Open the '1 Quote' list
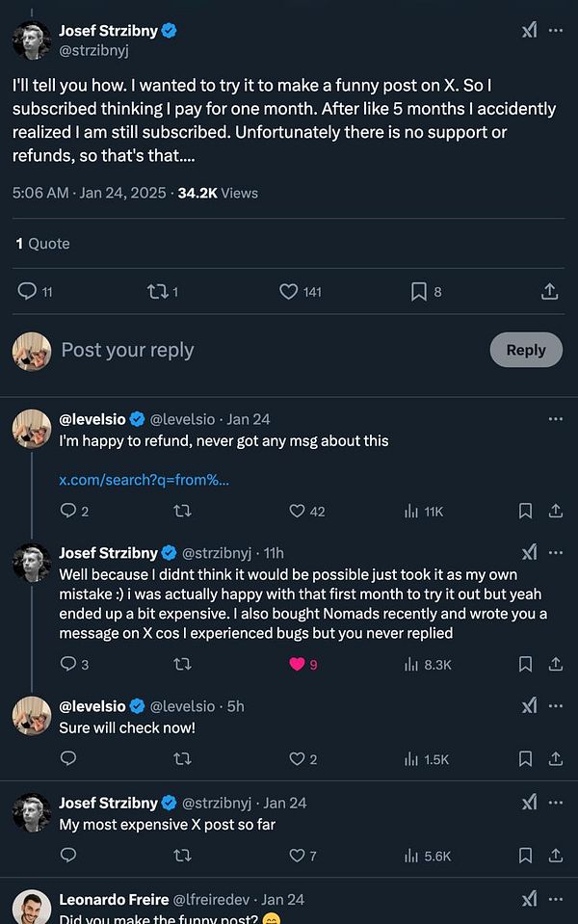 click(x=43, y=243)
